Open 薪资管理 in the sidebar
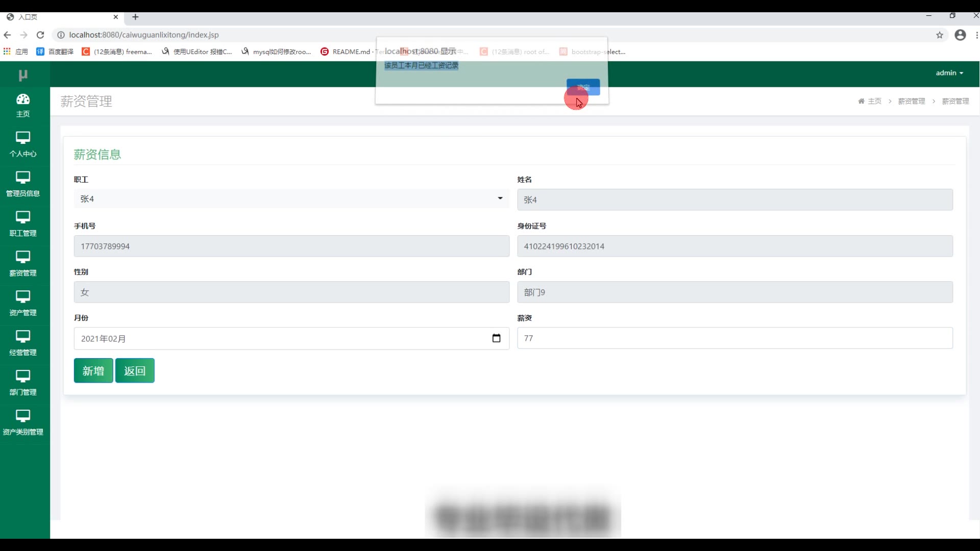Screen dimensions: 980x551 [x=23, y=264]
